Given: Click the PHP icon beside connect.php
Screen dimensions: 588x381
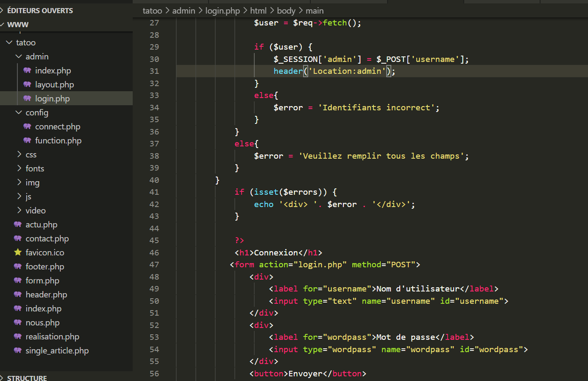Looking at the screenshot, I should 27,126.
